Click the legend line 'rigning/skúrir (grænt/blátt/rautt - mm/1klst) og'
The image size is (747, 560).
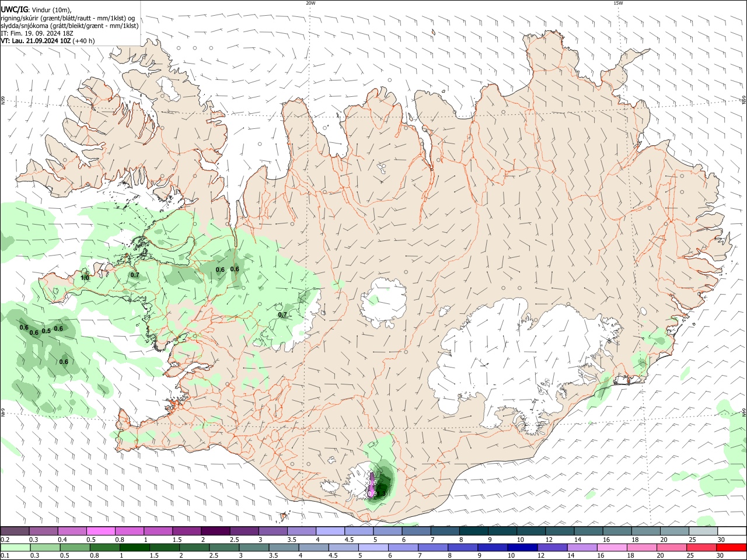click(x=68, y=18)
